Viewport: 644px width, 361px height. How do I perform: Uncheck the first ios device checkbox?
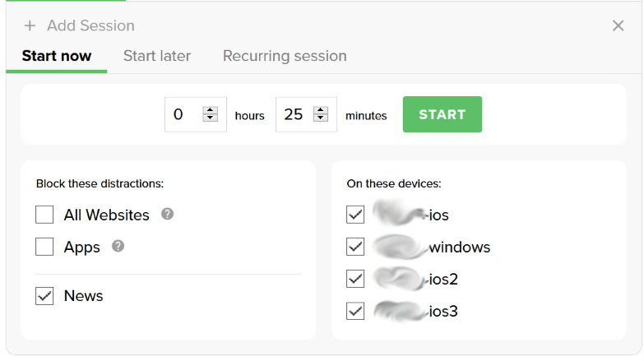click(x=355, y=215)
